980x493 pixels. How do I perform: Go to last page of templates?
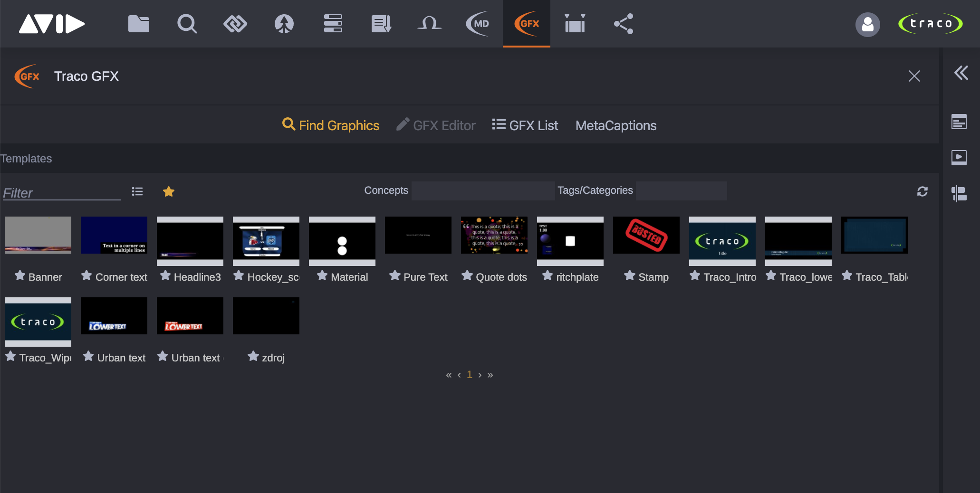point(490,375)
